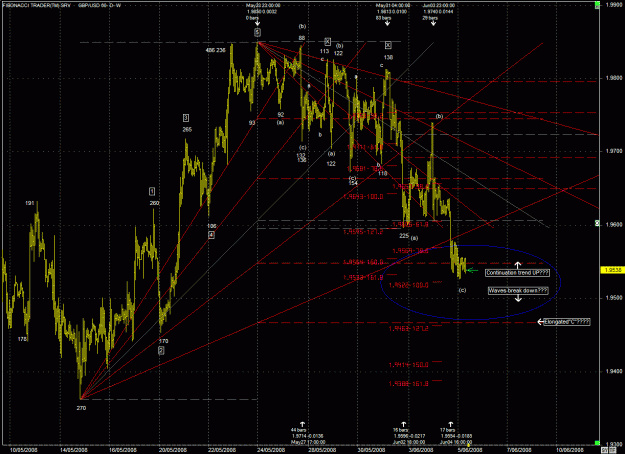
Task: Click the green square indicator at bottom-right corner
Action: (597, 443)
